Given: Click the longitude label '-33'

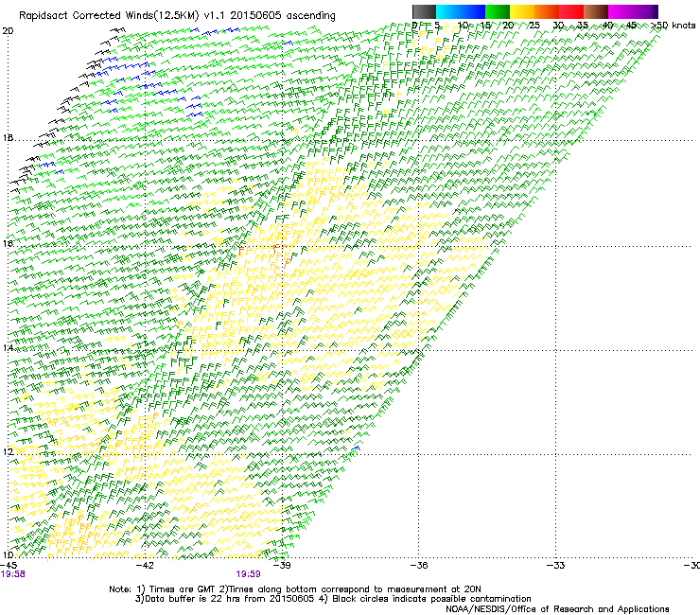Looking at the screenshot, I should (x=556, y=566).
